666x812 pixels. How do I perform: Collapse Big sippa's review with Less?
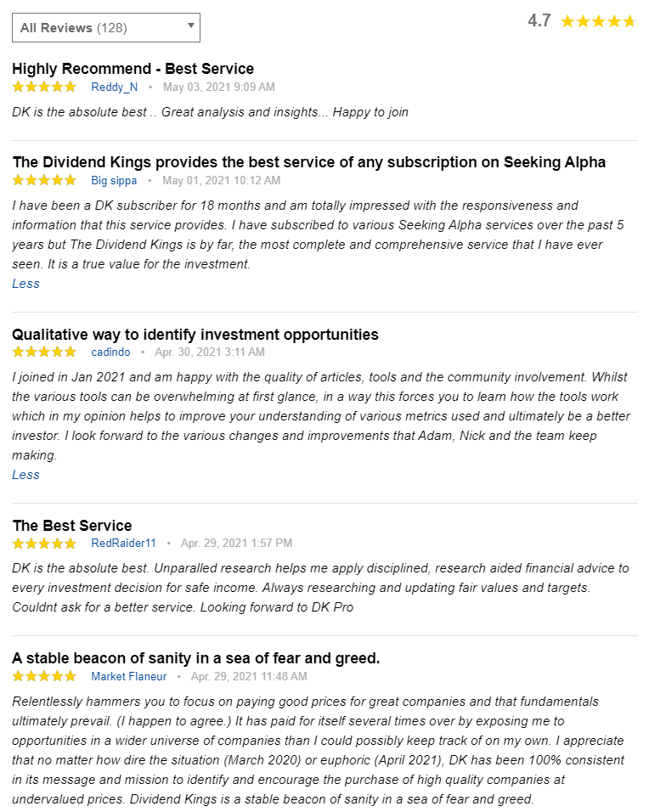coord(25,284)
